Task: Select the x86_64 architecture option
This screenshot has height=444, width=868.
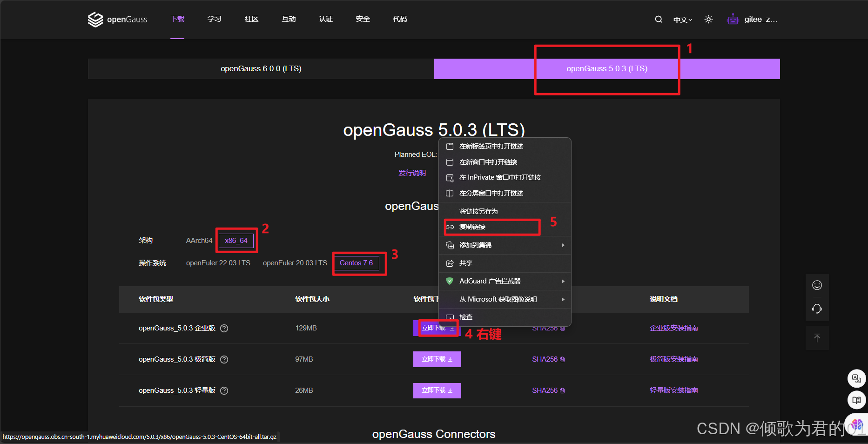Action: coord(236,241)
